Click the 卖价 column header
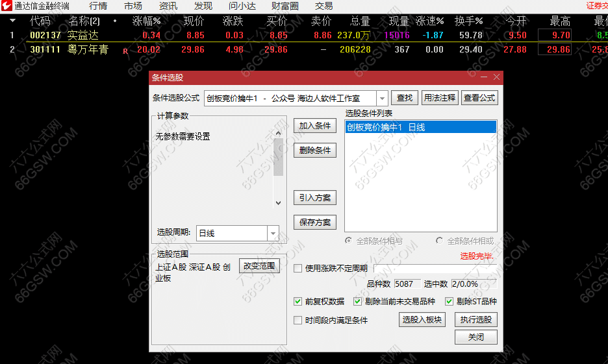Image resolution: width=608 pixels, height=364 pixels. click(321, 21)
